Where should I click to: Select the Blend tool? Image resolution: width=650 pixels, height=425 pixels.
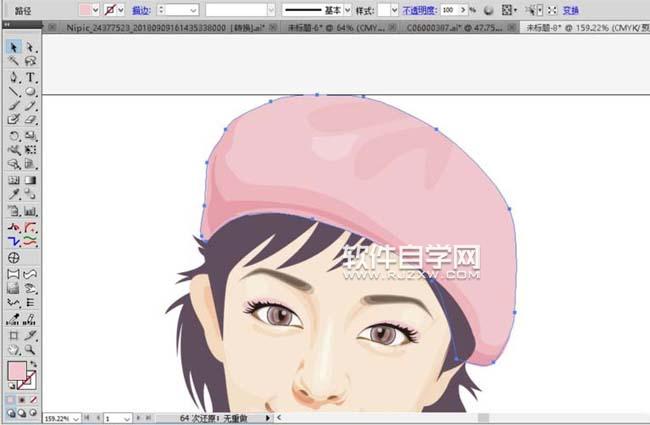(x=30, y=194)
